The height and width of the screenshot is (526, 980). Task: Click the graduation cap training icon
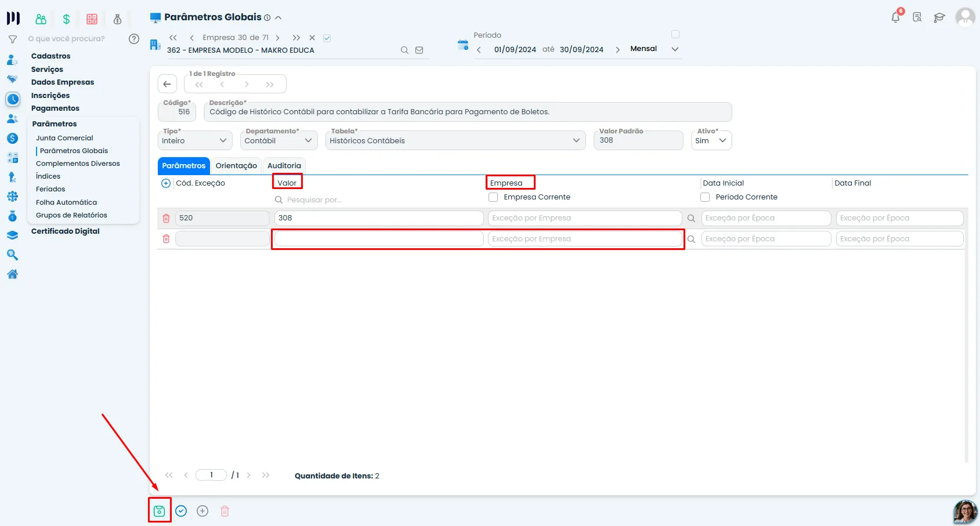(939, 17)
